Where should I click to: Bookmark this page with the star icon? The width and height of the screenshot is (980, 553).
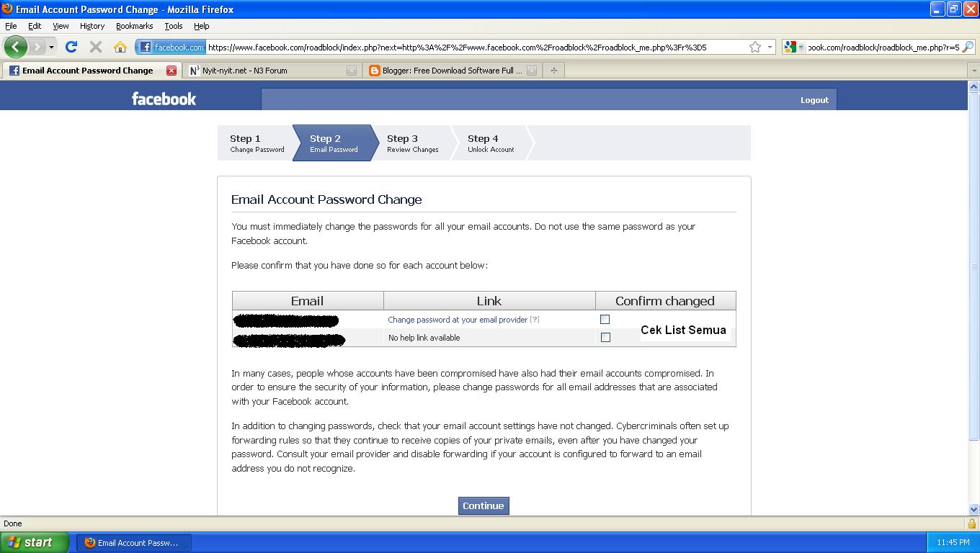pos(755,47)
